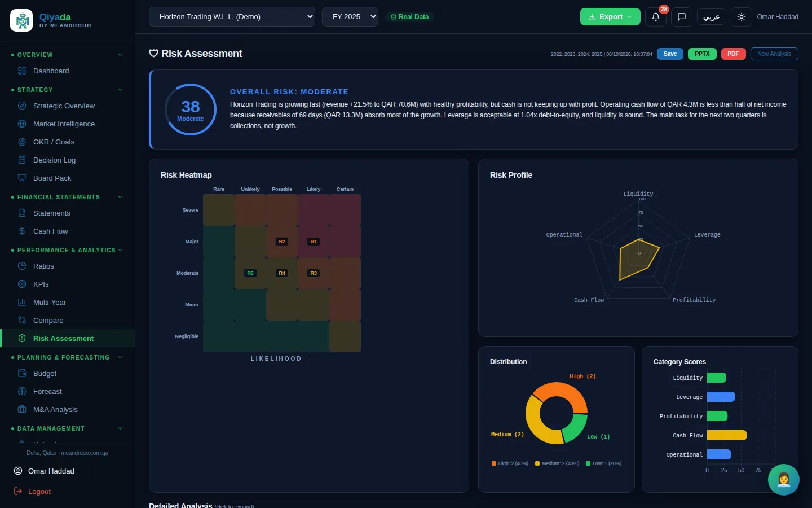This screenshot has width=812, height=508.
Task: Open the assistant avatar chat bubble
Action: click(784, 480)
